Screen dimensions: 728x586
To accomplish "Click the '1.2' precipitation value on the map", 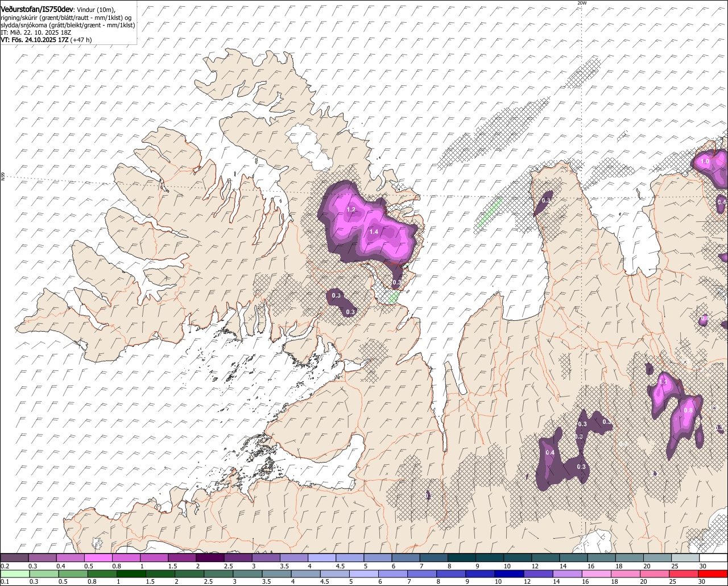I will pyautogui.click(x=351, y=210).
